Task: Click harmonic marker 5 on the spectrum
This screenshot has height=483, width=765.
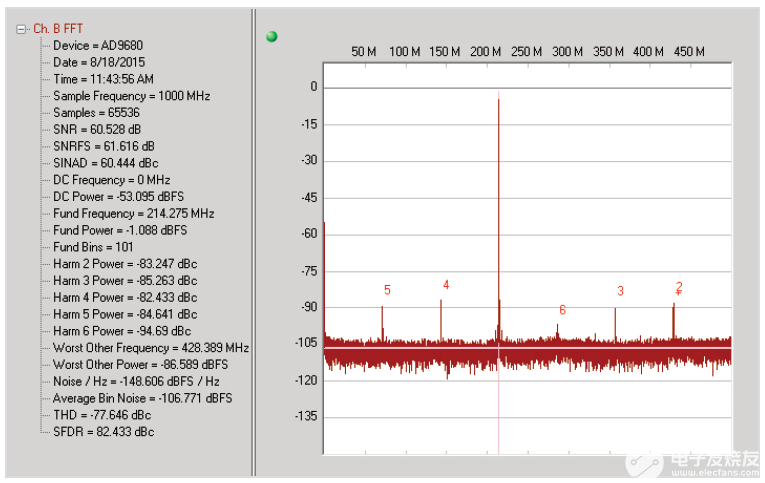Action: click(x=387, y=290)
